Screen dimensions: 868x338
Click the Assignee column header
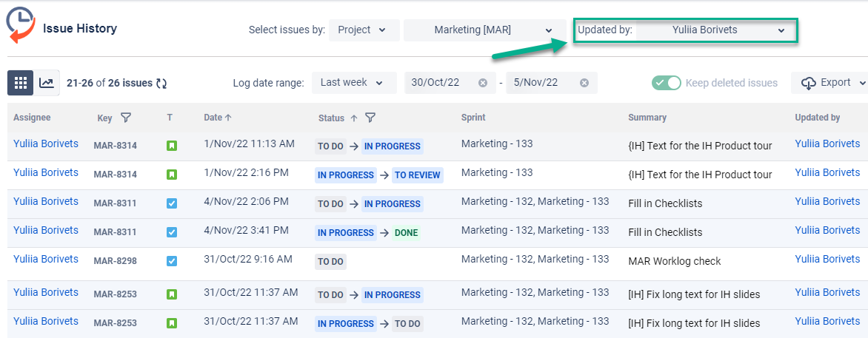tap(32, 118)
